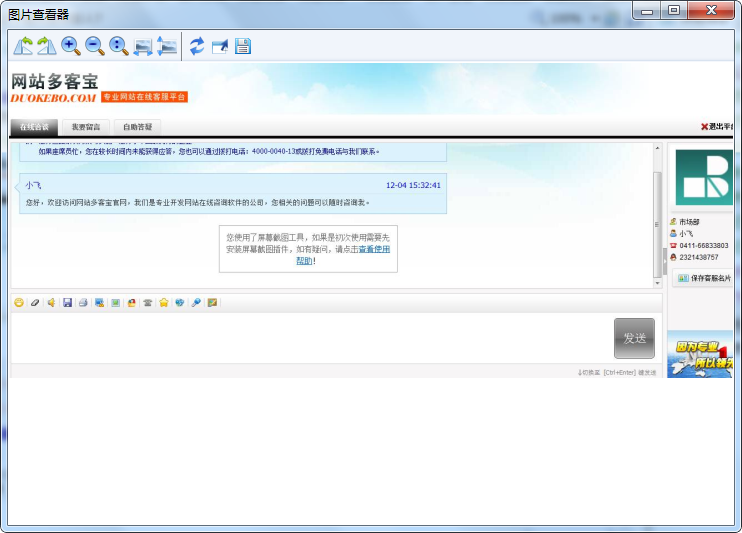Click the printer icon in chat toolbar

click(x=83, y=302)
